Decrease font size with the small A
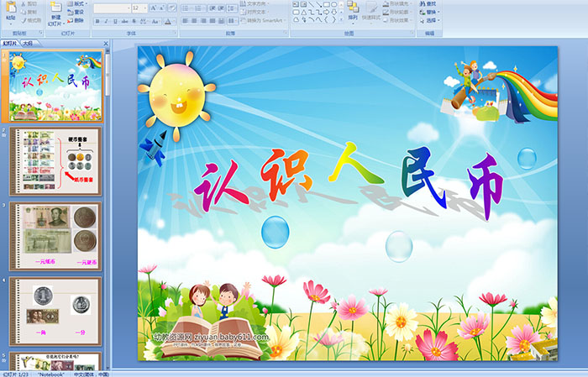Screen dimensions: 588x377 pyautogui.click(x=162, y=8)
